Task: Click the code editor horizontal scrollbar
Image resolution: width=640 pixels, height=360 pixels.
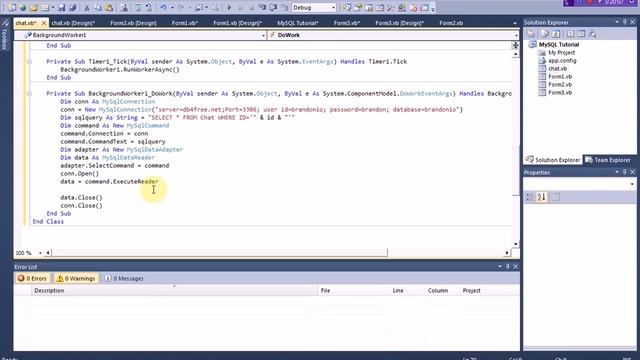Action: click(x=219, y=253)
